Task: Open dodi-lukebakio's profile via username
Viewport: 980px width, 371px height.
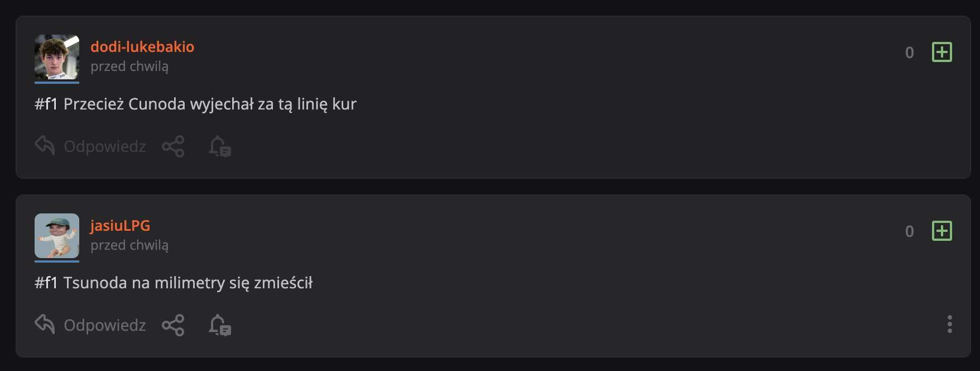Action: coord(142,47)
